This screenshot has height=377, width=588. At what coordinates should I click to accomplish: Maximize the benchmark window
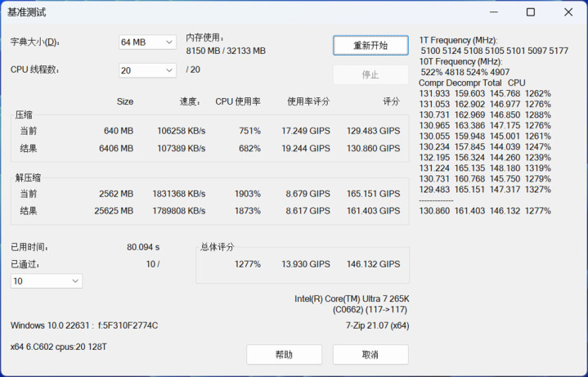point(531,12)
